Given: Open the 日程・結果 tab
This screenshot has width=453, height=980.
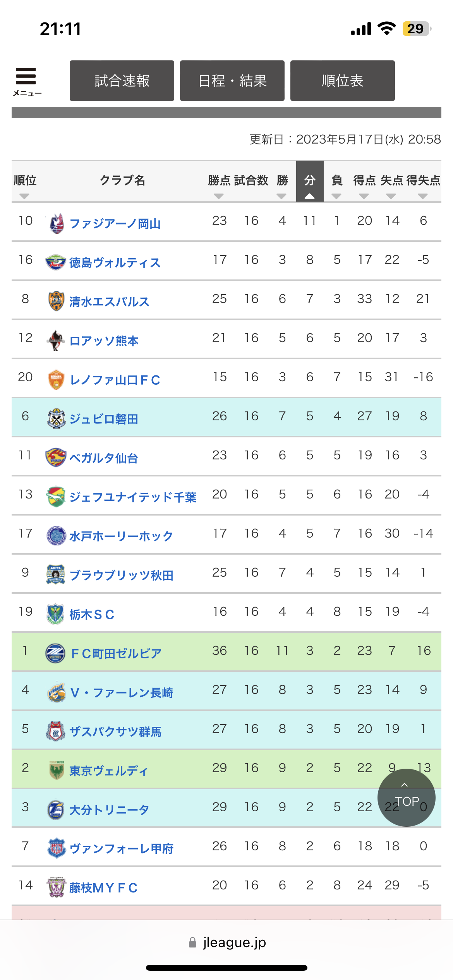Looking at the screenshot, I should [x=232, y=81].
